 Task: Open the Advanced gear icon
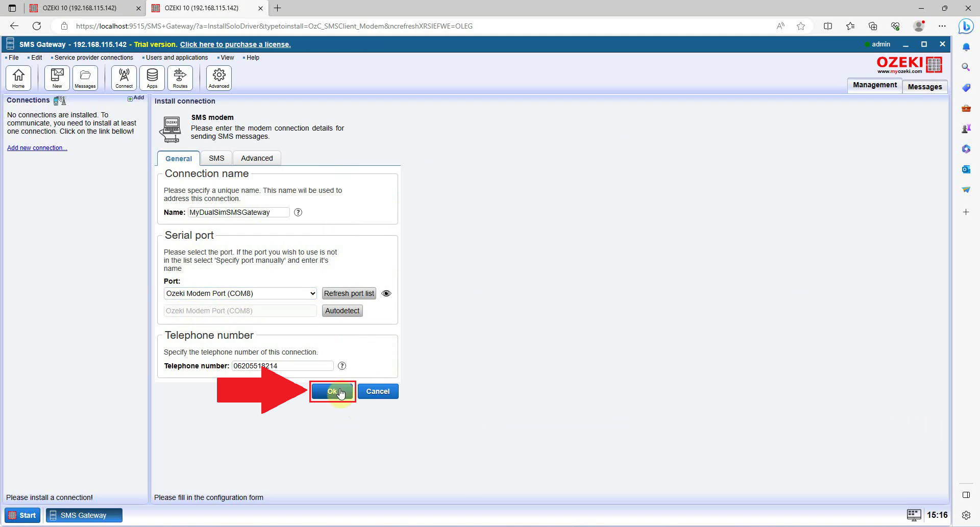click(x=219, y=78)
